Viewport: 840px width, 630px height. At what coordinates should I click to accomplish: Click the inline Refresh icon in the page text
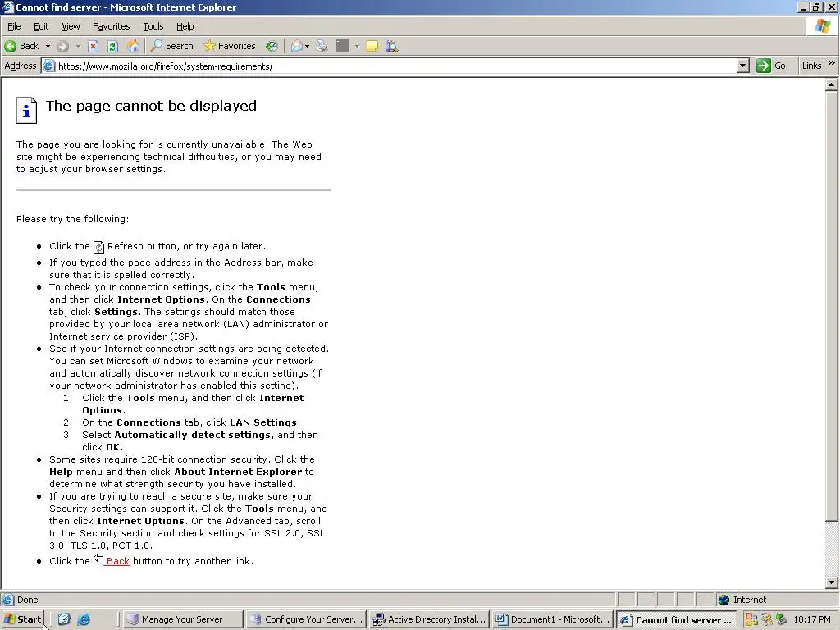(x=98, y=247)
